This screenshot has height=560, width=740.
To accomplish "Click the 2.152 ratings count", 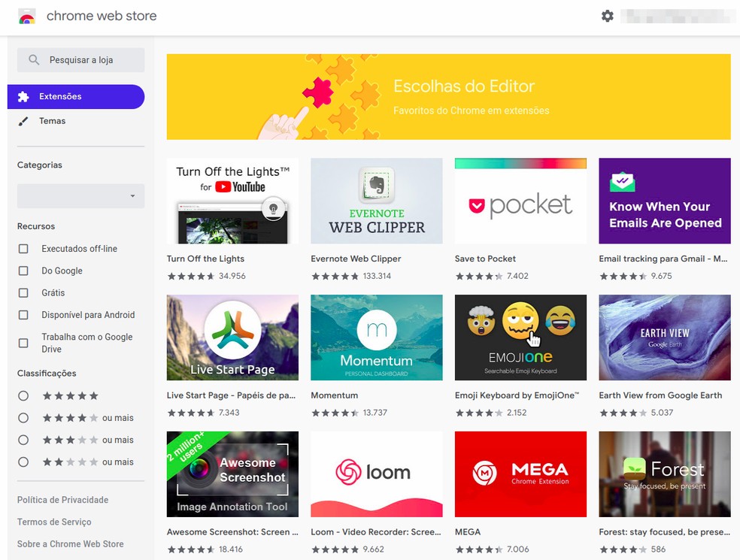I will [x=517, y=413].
